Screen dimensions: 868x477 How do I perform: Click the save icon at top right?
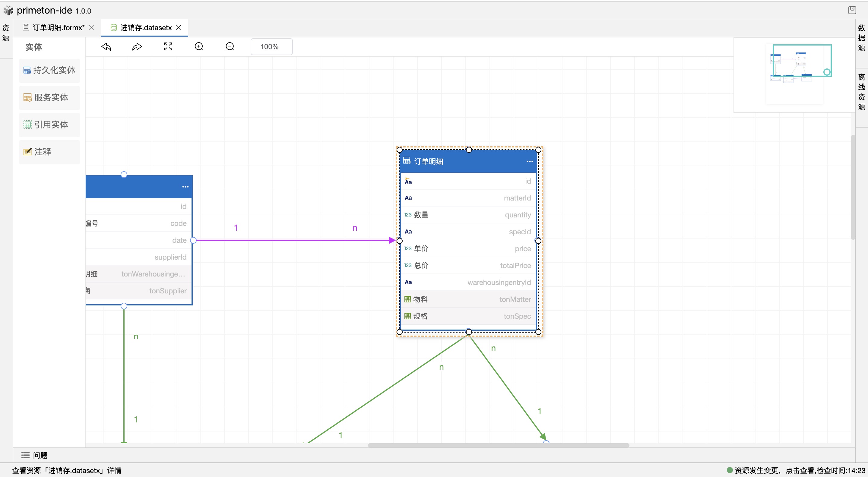[852, 10]
